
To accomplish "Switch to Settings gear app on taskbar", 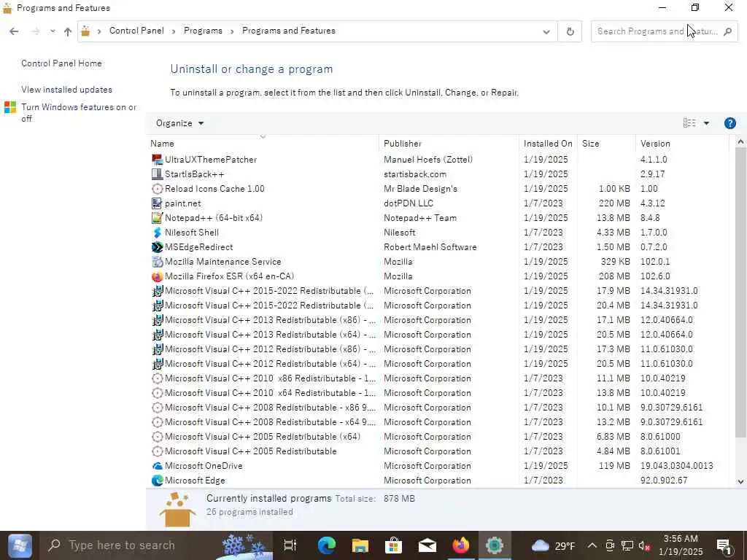I will (x=495, y=545).
